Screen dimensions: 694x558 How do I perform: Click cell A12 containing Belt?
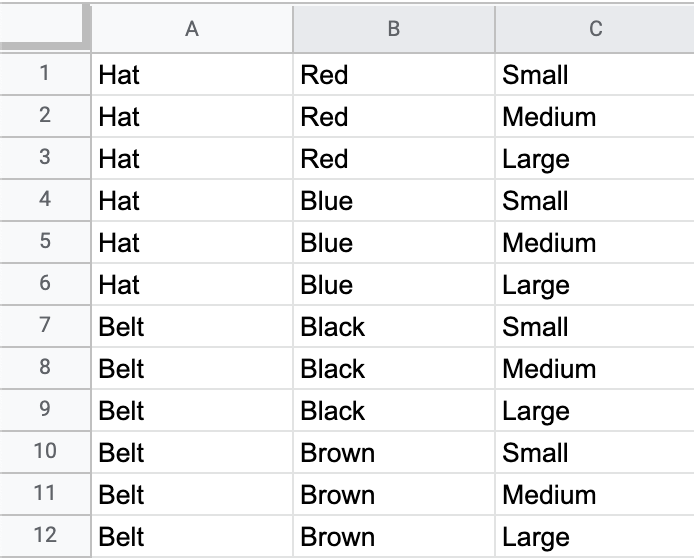click(192, 537)
